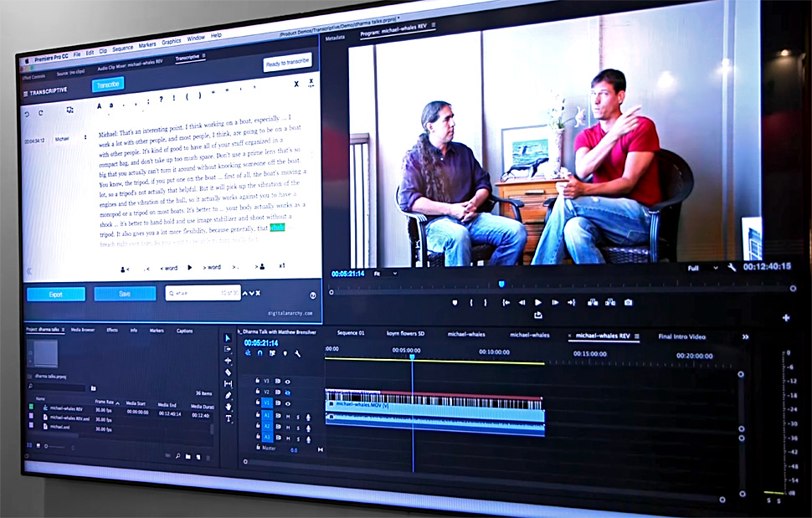Screen dimensions: 812x518
Task: Step back one frame in Program monitor
Action: pyautogui.click(x=522, y=303)
